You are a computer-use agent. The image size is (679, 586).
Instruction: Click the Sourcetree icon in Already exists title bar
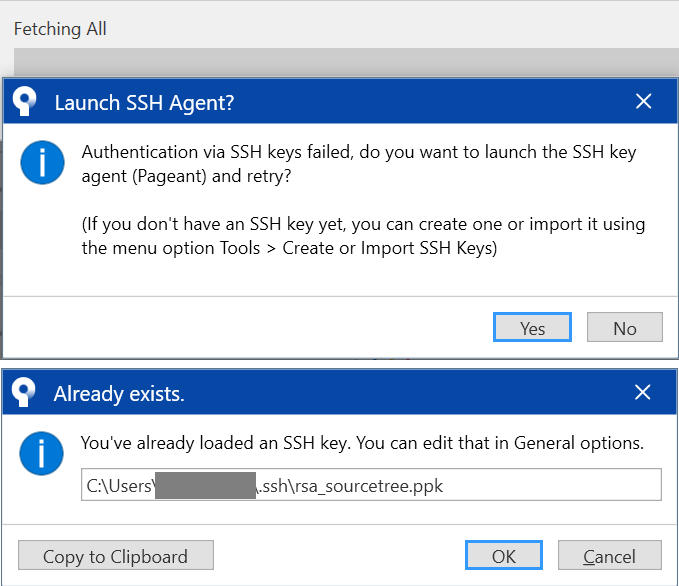point(24,392)
